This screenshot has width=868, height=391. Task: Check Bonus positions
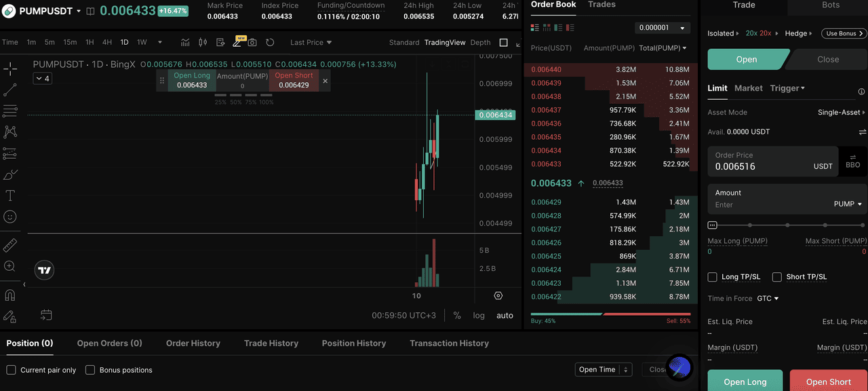(x=90, y=370)
